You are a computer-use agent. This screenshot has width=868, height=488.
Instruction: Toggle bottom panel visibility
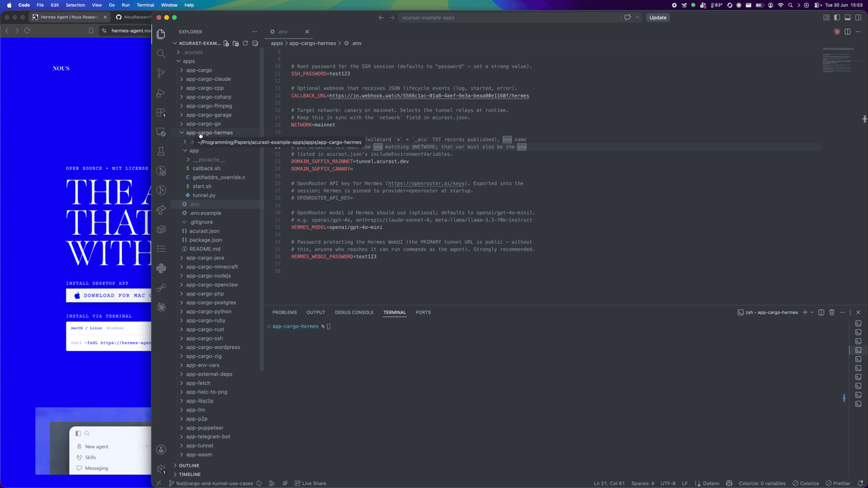[x=847, y=17]
